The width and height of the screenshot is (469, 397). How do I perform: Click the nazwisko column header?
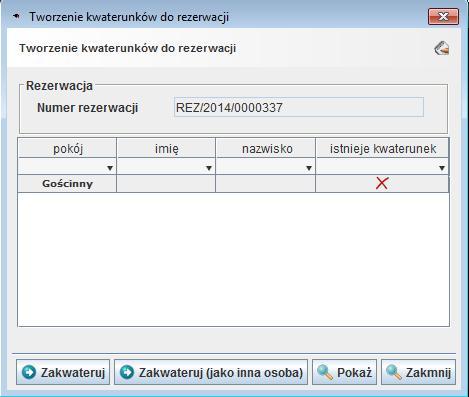pyautogui.click(x=266, y=148)
